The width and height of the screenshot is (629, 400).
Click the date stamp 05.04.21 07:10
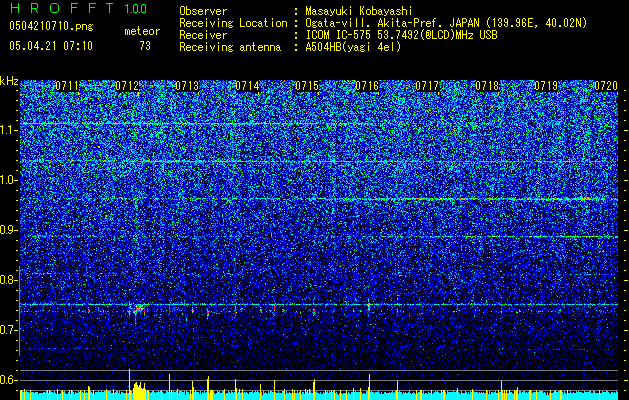coord(51,46)
